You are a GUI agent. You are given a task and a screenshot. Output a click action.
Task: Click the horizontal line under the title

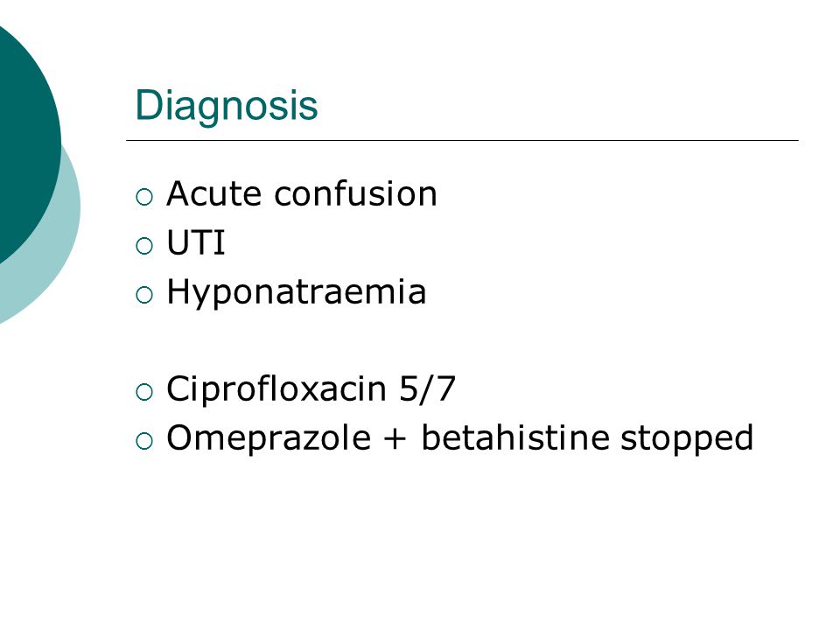pyautogui.click(x=462, y=140)
